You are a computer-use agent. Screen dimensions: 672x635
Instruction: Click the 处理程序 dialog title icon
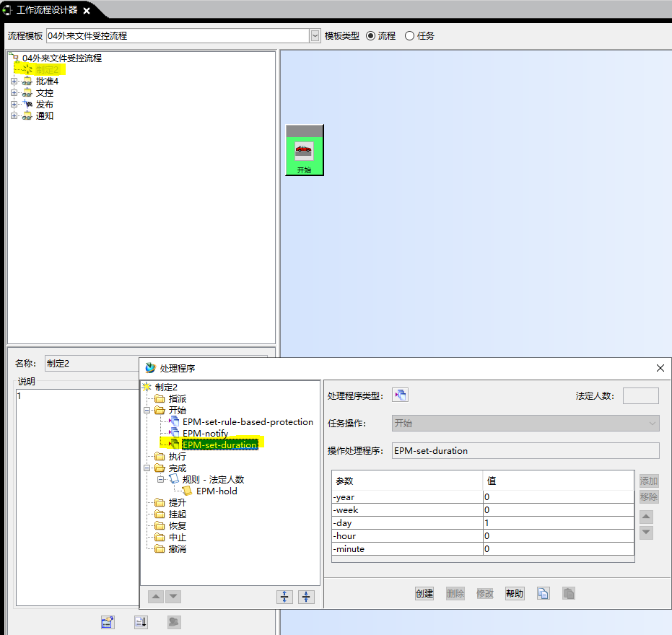pos(150,367)
